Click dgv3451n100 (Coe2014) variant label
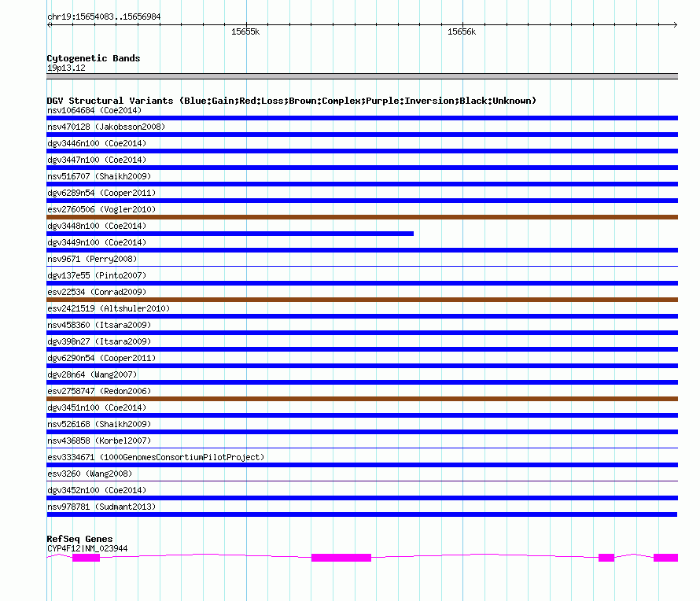 click(97, 407)
